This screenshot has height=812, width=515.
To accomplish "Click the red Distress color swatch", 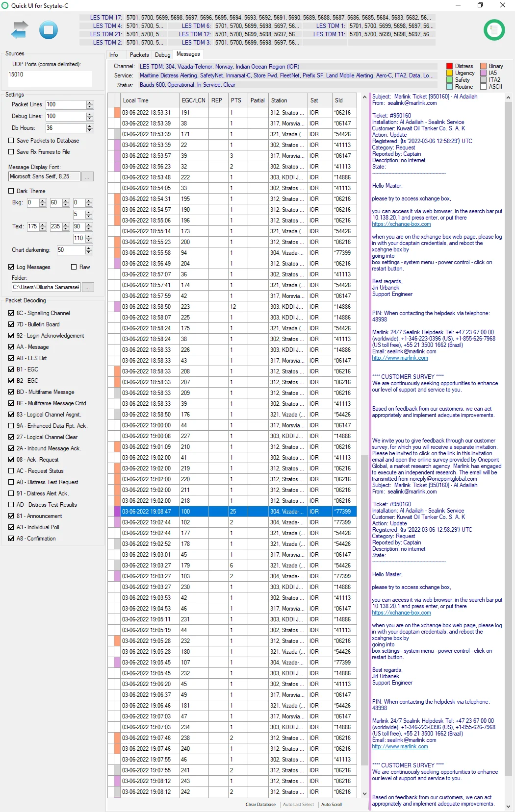I will click(x=449, y=66).
